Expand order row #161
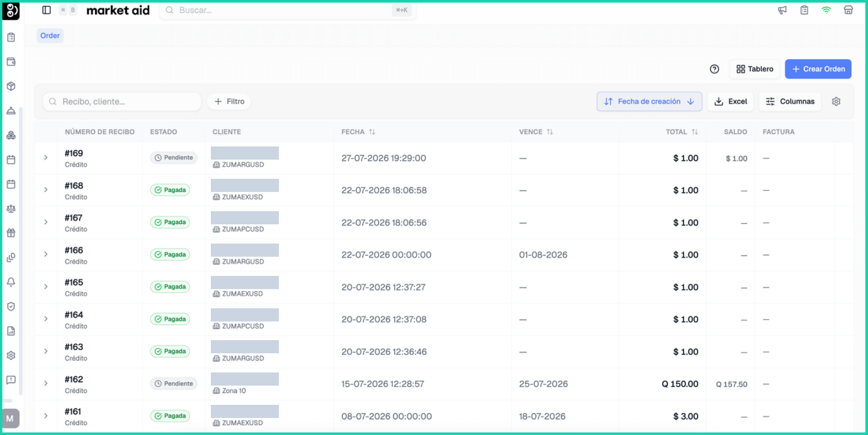This screenshot has height=435, width=868. point(46,416)
